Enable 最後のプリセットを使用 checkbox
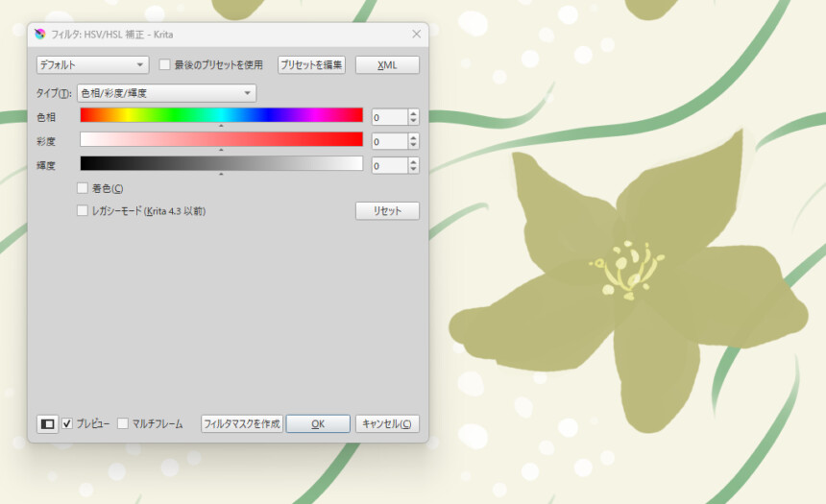 165,64
